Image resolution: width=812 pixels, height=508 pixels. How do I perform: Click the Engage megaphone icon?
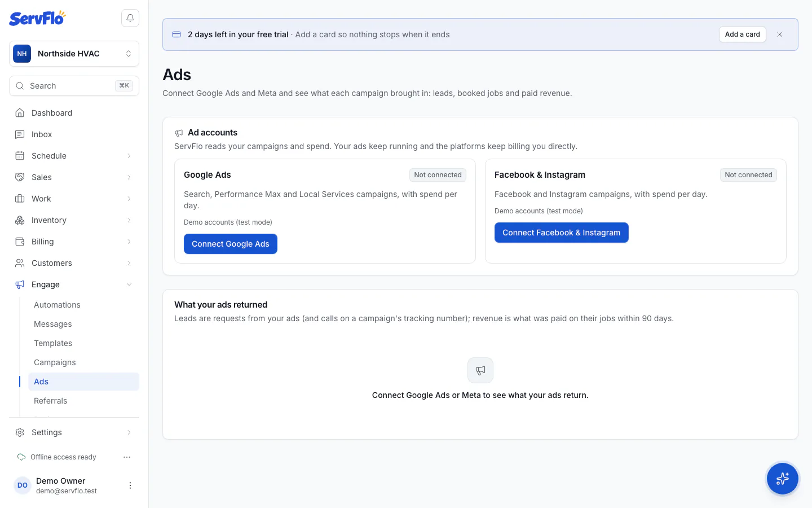[x=20, y=284]
